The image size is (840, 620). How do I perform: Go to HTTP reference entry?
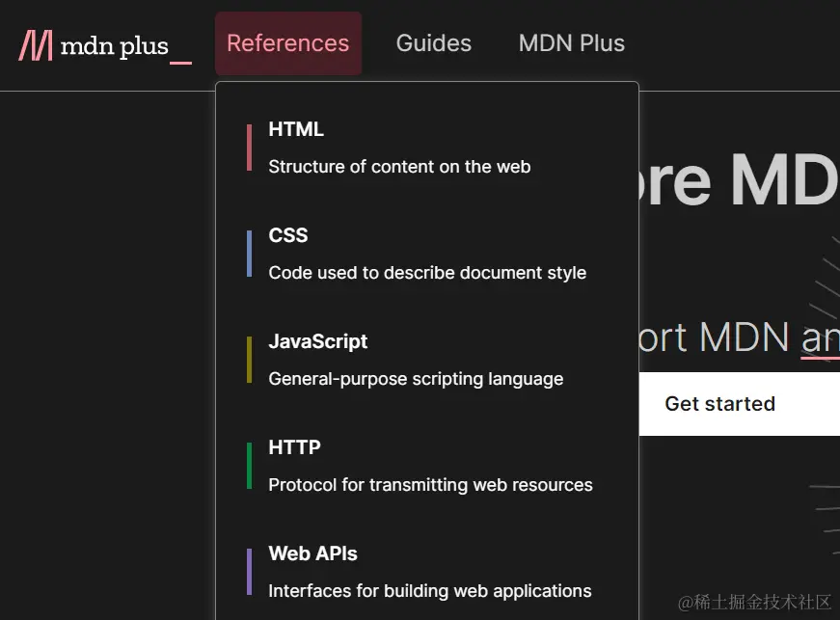[x=295, y=447]
